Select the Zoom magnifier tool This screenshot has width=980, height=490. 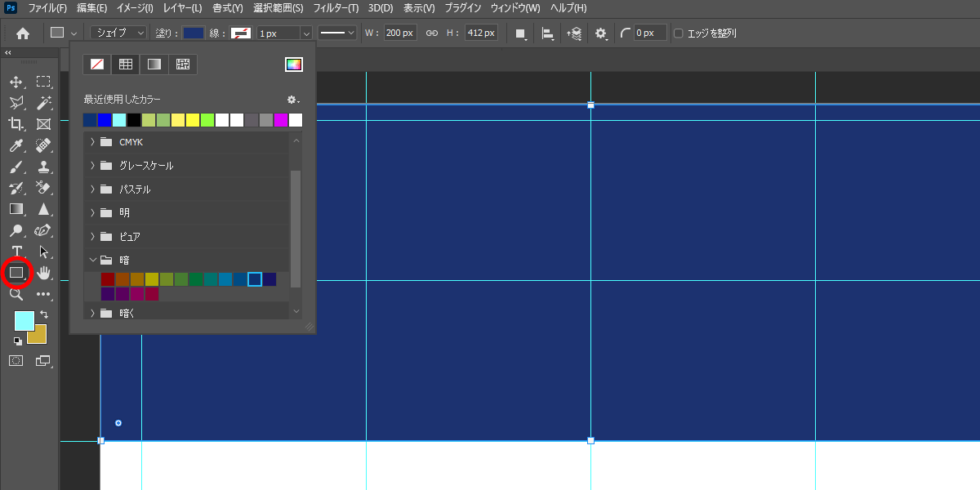[x=16, y=294]
